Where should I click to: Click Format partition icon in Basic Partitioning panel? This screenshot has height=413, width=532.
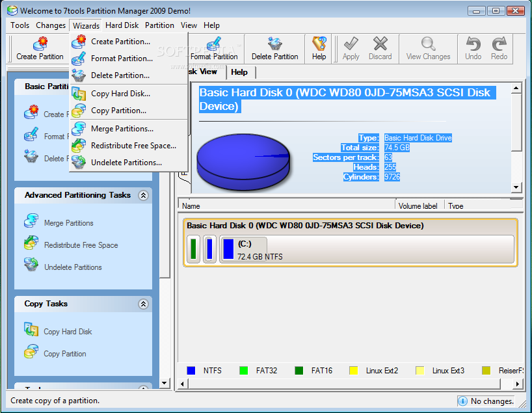pyautogui.click(x=31, y=135)
